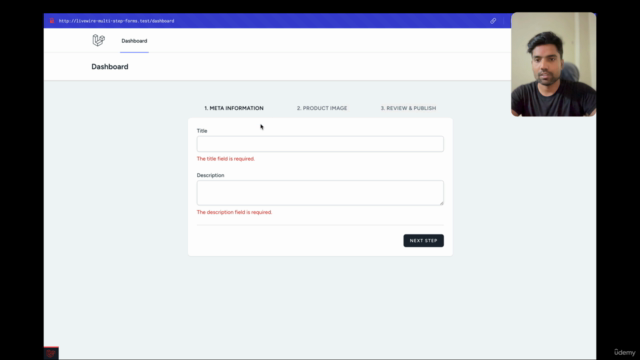Switch to the 2. Product Image step
Image resolution: width=640 pixels, height=360 pixels.
322,108
